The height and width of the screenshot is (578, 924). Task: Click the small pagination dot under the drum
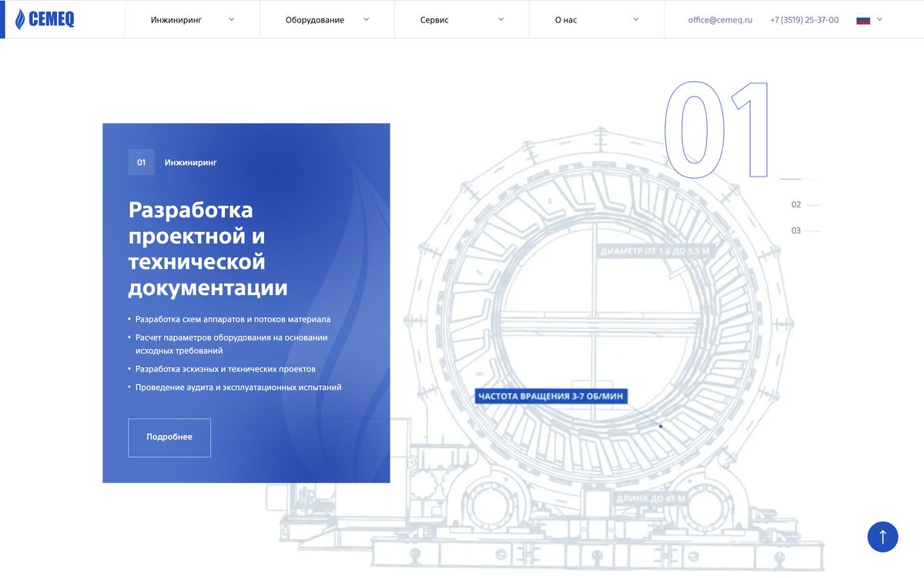tap(661, 425)
